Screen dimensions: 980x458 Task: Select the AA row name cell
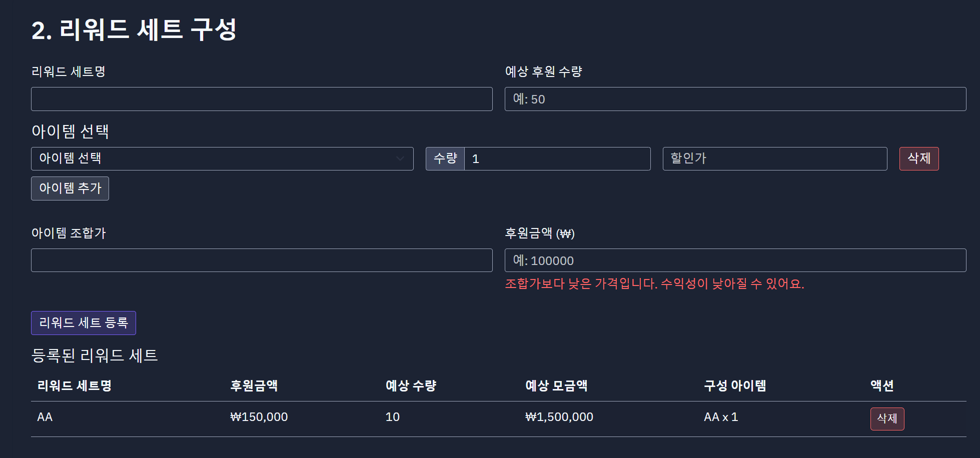(45, 417)
